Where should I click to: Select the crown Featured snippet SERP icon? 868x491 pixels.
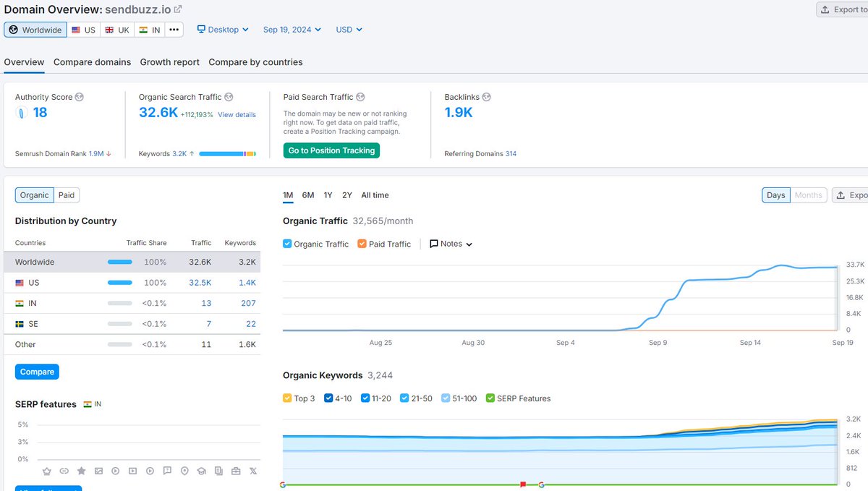(47, 471)
